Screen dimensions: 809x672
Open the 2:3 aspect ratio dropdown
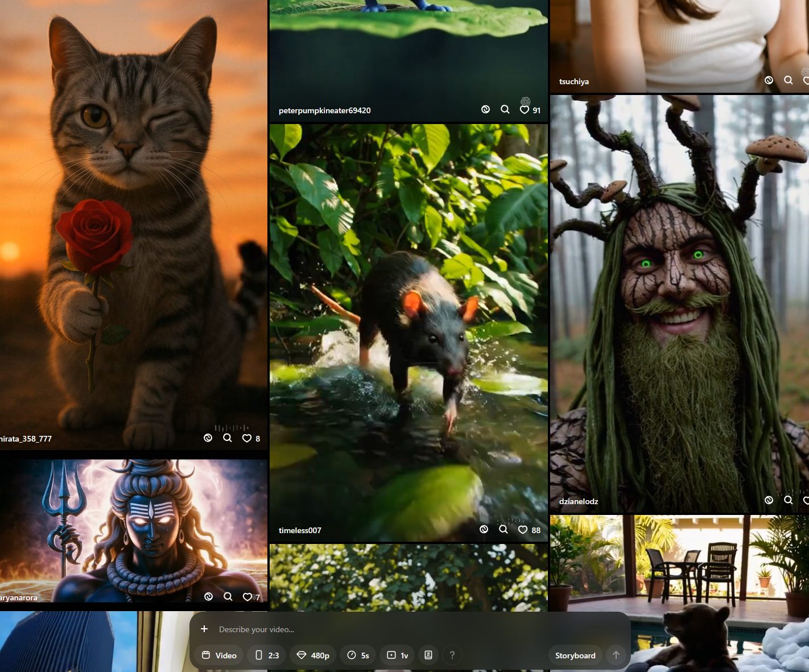coord(267,655)
